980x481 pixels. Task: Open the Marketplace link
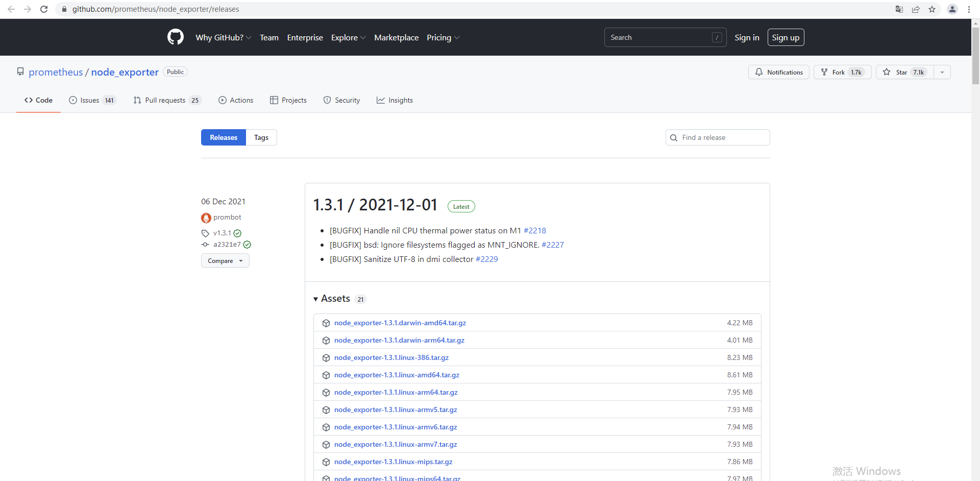396,37
